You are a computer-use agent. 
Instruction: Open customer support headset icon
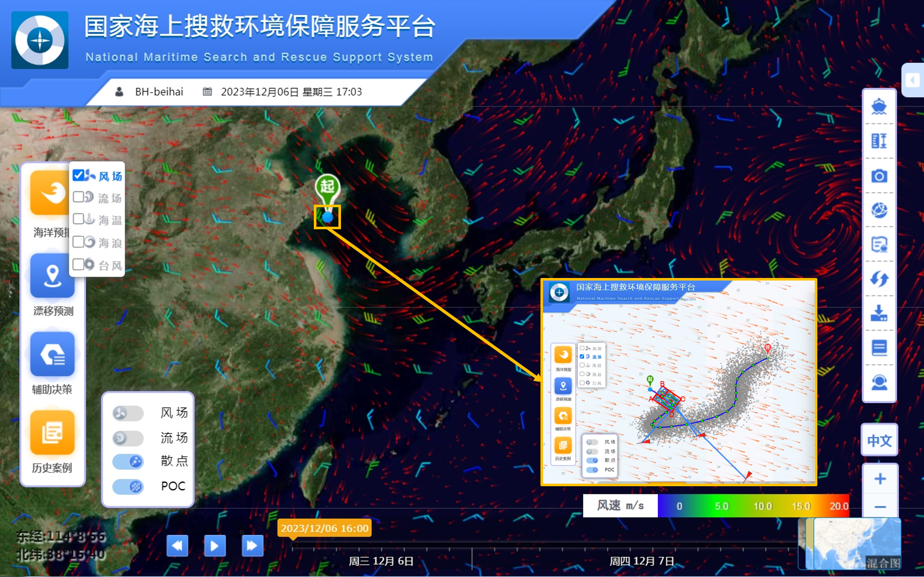tap(879, 383)
